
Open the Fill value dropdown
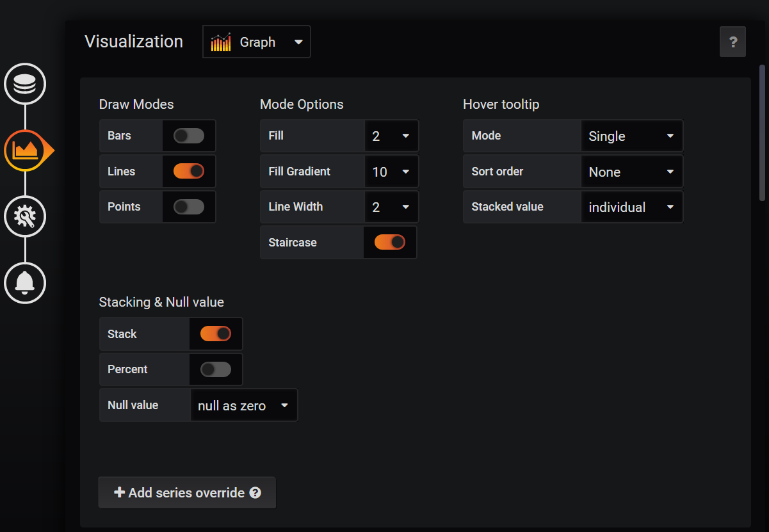tap(391, 136)
